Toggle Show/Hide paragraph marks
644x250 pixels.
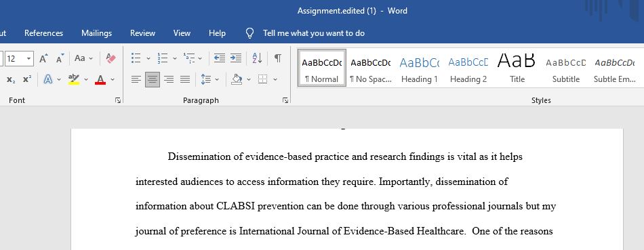click(x=278, y=58)
